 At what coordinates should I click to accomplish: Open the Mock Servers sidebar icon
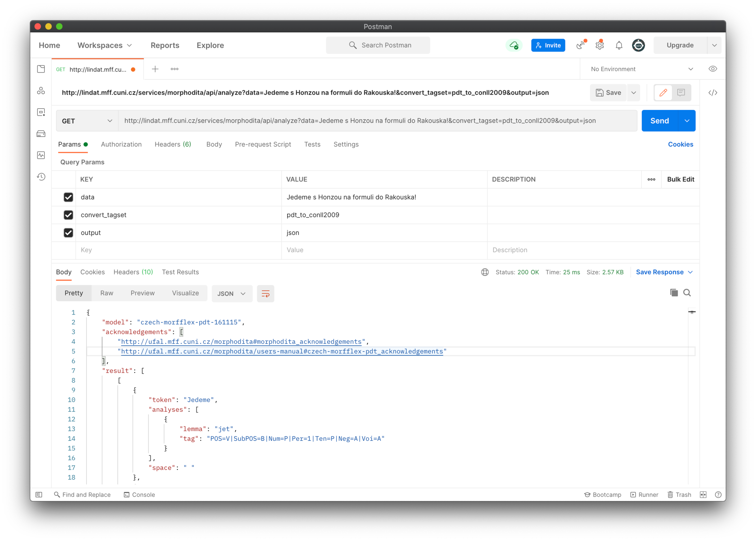(x=41, y=134)
